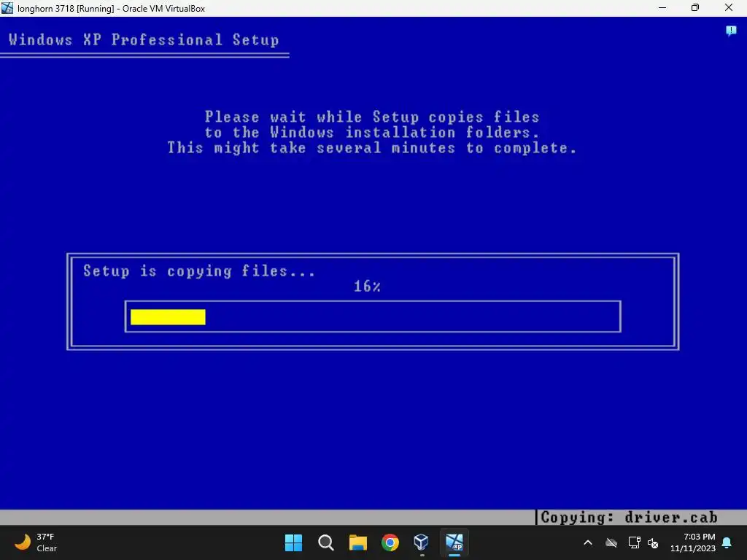Click the yellow copy progress bar
The image size is (747, 560).
pyautogui.click(x=168, y=316)
